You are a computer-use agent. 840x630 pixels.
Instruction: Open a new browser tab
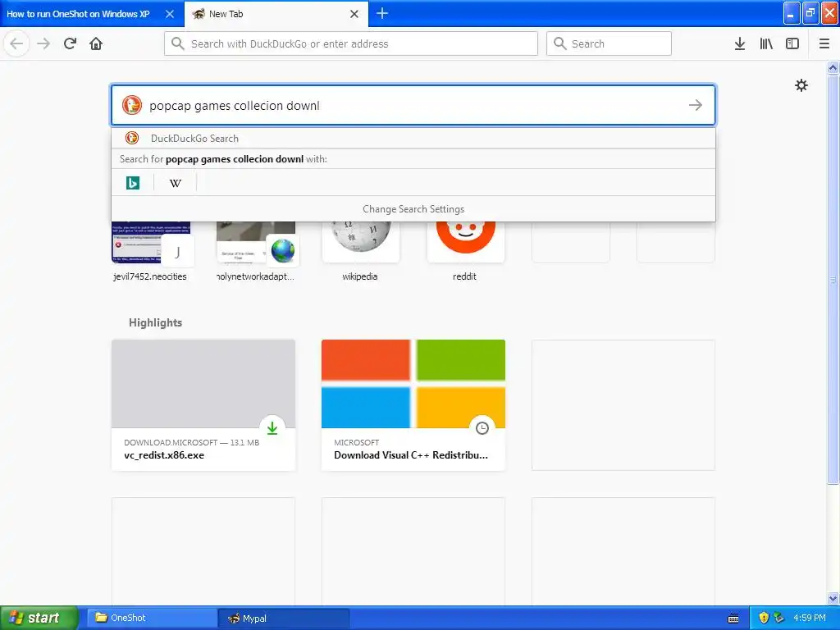[x=382, y=13]
